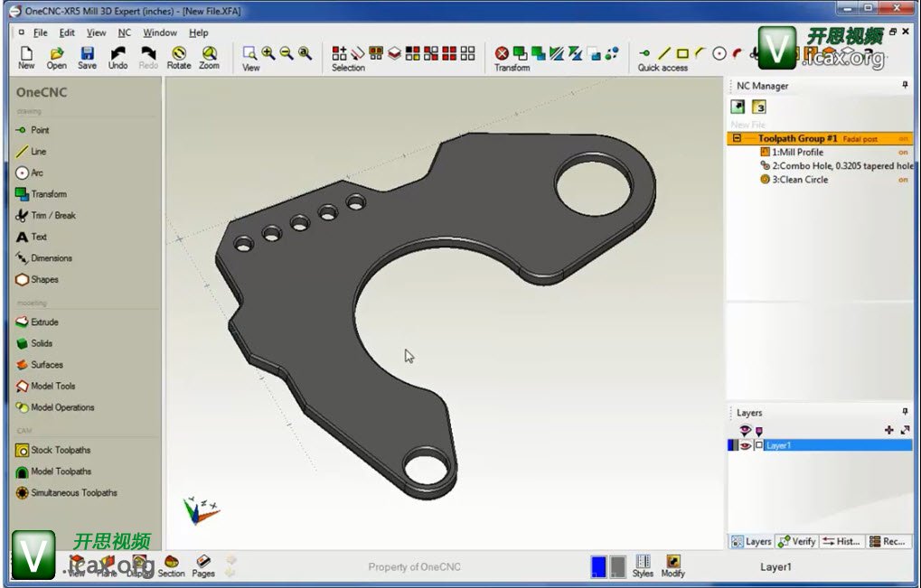Image resolution: width=921 pixels, height=588 pixels.
Task: Create a new file with New icon
Action: click(26, 58)
